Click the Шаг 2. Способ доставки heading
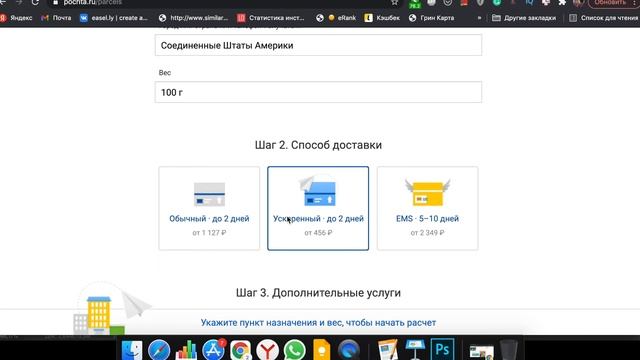This screenshot has height=360, width=640. 318,145
